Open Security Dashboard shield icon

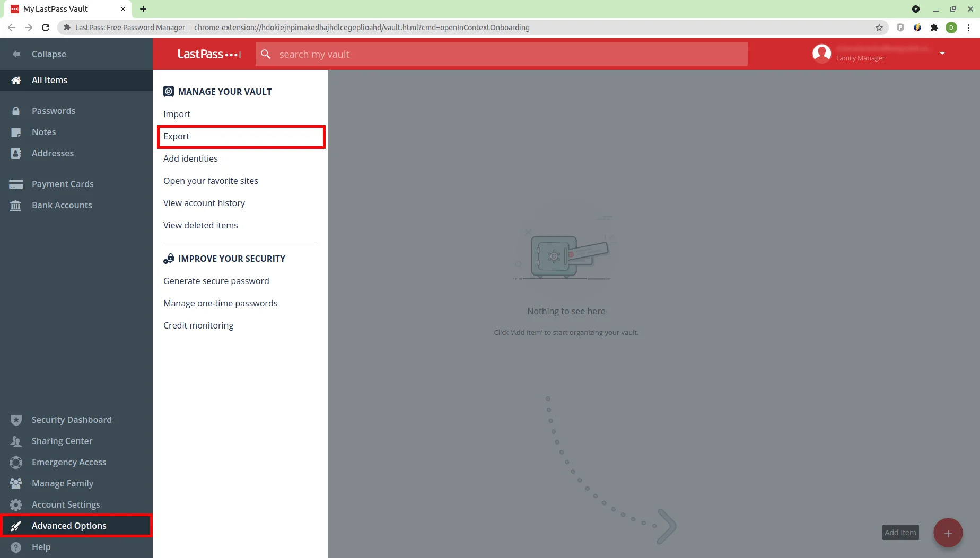coord(16,420)
